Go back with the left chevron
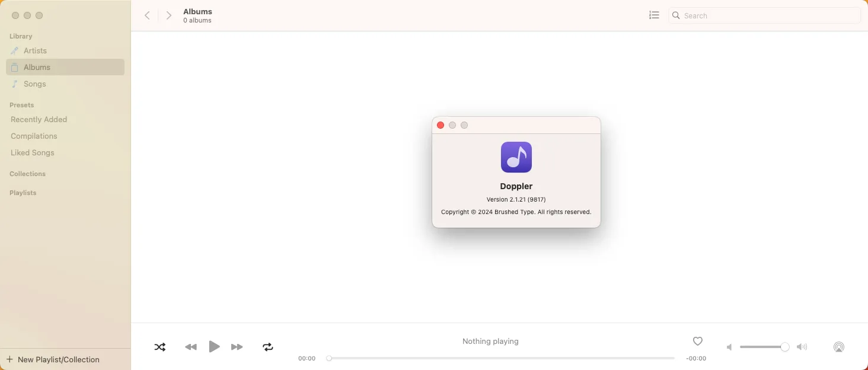 pos(148,15)
